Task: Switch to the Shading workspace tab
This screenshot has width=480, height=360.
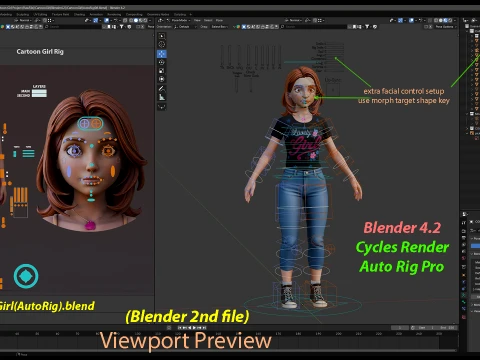Action: pos(79,14)
